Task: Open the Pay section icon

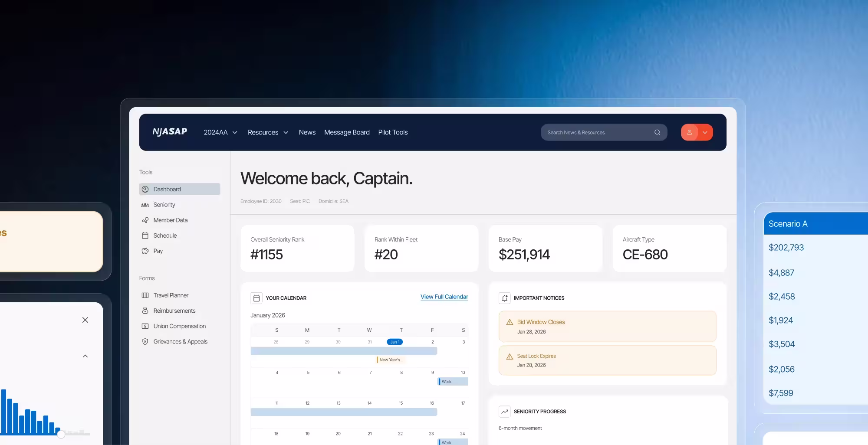Action: [145, 251]
